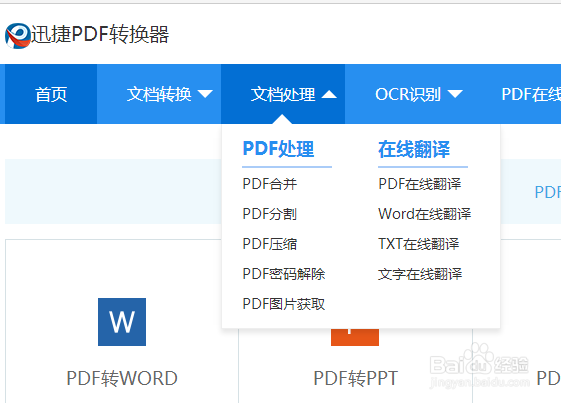Click the blue Word icon
This screenshot has width=561, height=403.
pos(122,322)
